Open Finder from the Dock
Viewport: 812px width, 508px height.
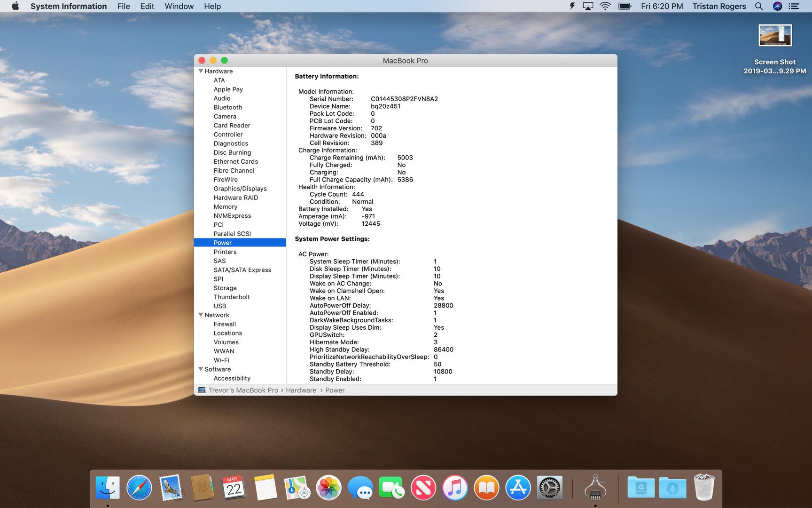(x=108, y=488)
